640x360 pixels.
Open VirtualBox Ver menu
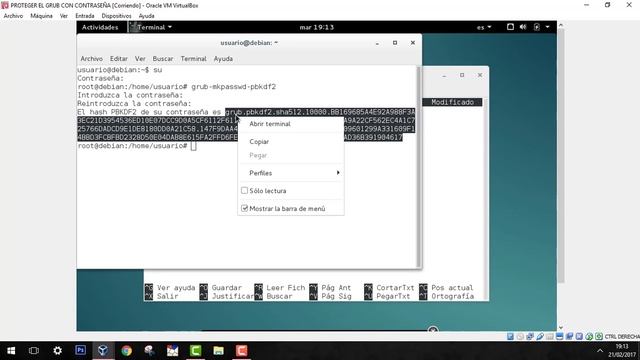64,16
